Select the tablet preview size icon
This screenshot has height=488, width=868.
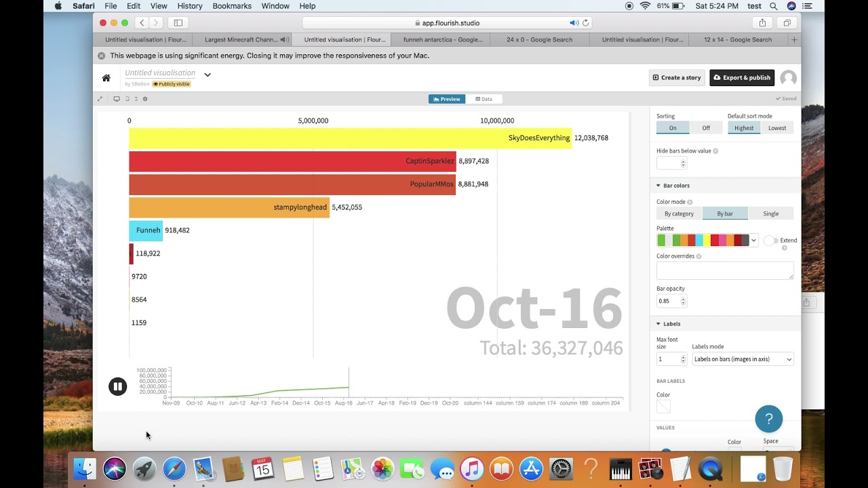tap(127, 99)
